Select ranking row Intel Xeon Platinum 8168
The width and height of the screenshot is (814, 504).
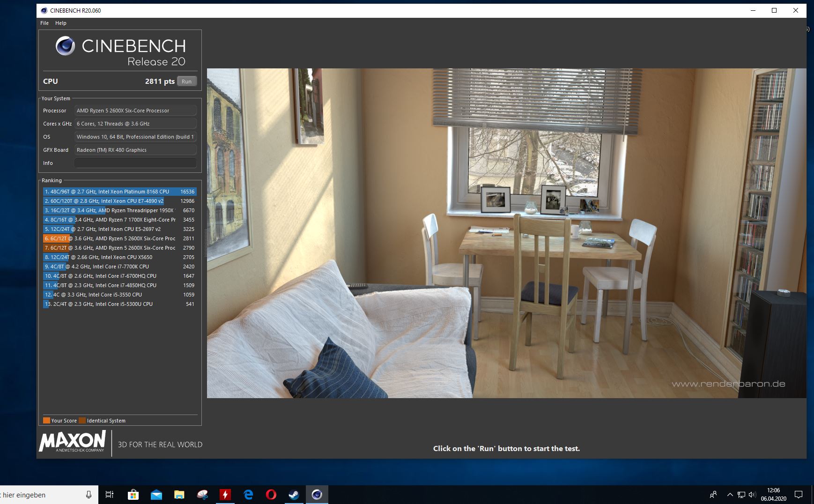pos(120,192)
